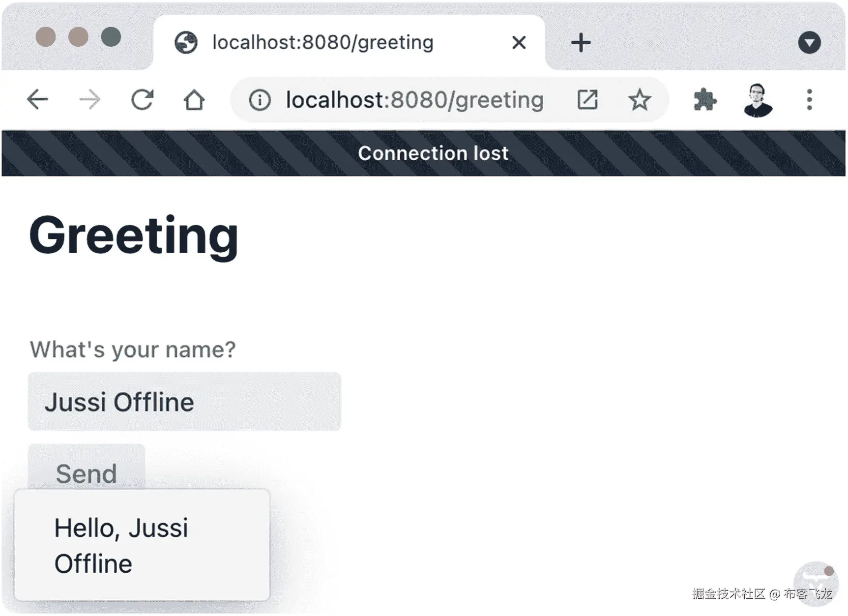
Task: Go to the home page
Action: click(x=194, y=100)
